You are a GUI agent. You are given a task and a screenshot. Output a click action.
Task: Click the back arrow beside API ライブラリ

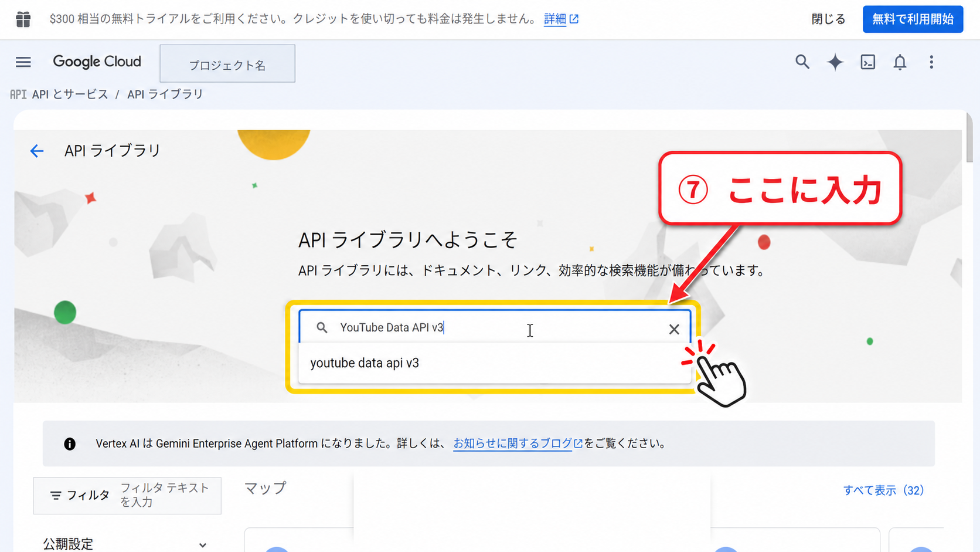point(37,151)
